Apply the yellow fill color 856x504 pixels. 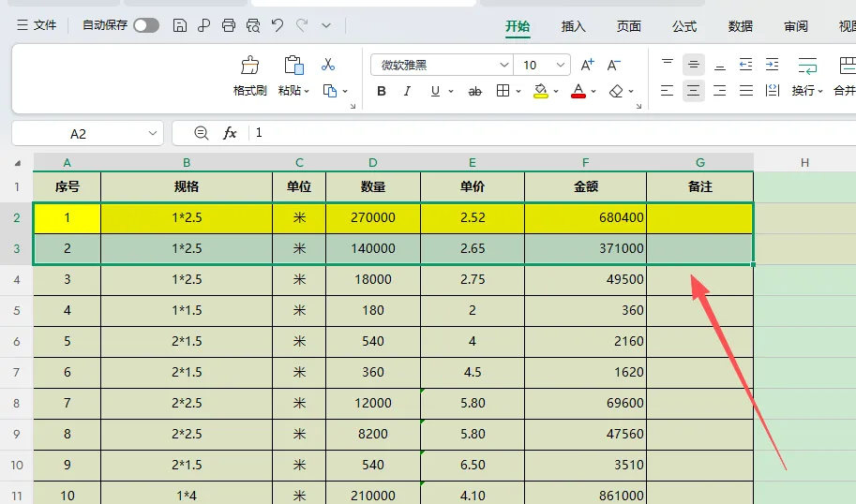coord(540,91)
